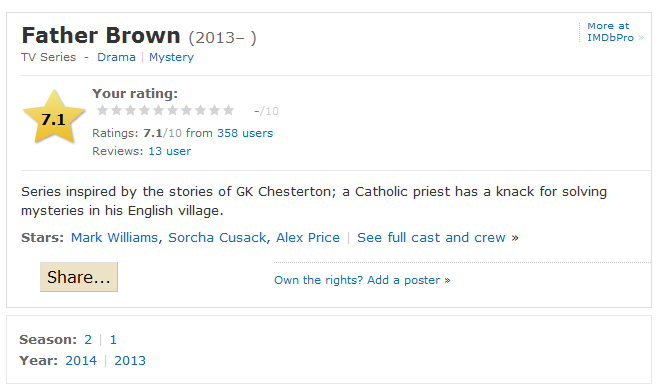This screenshot has width=658, height=388.
Task: Open Mark Williams' profile
Action: coord(114,237)
